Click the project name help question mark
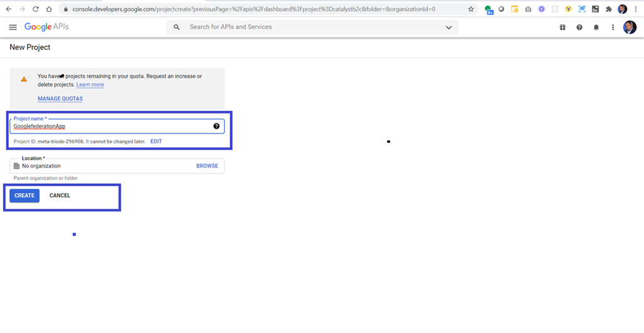This screenshot has width=644, height=333. tap(216, 126)
